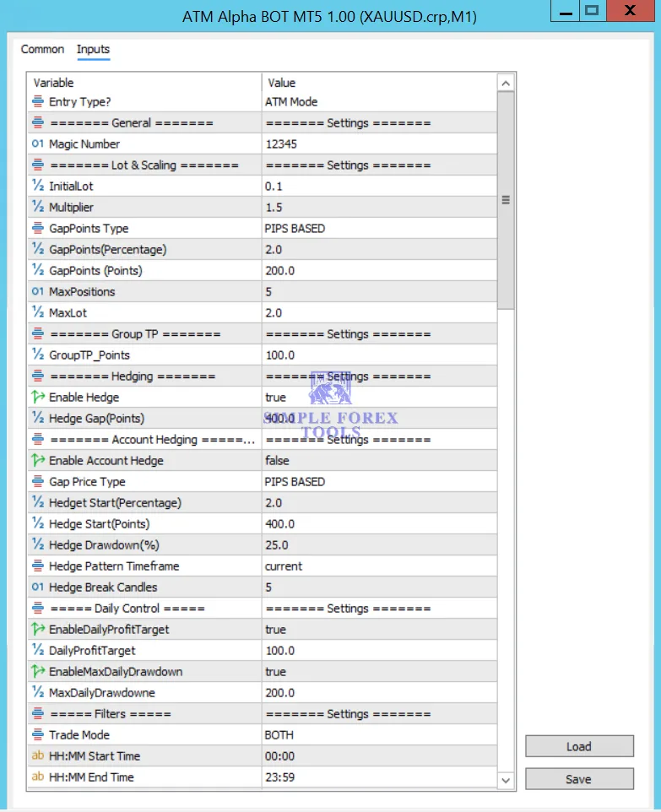Click the icon beside GapPoints(Percentage)

[38, 249]
